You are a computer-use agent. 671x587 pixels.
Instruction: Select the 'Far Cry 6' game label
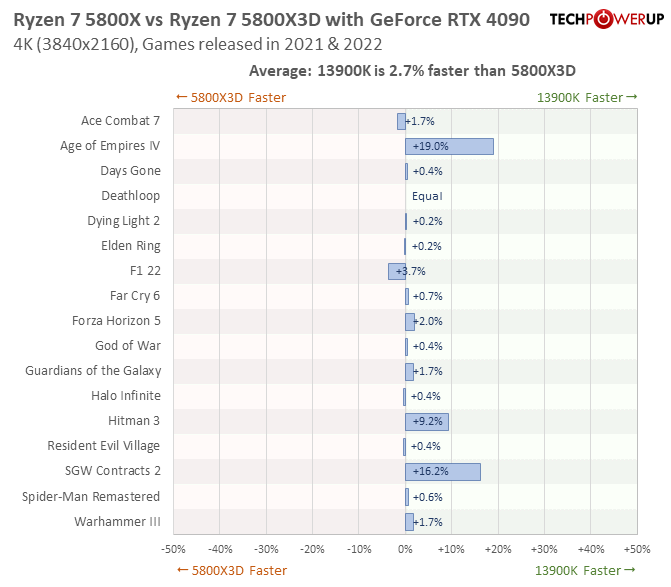coord(135,296)
